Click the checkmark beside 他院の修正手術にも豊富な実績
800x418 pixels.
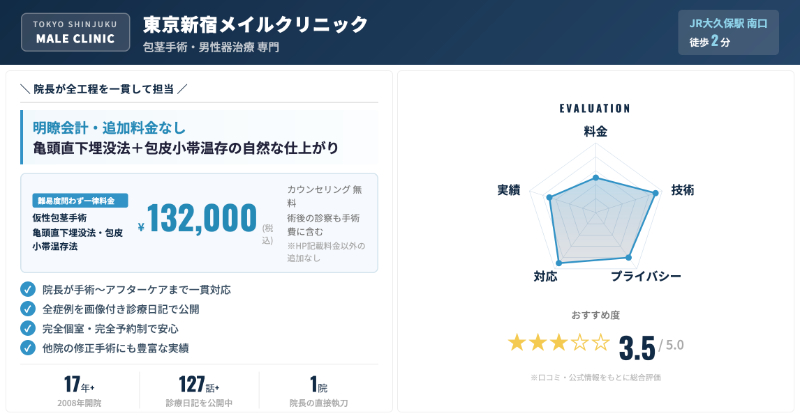click(28, 347)
